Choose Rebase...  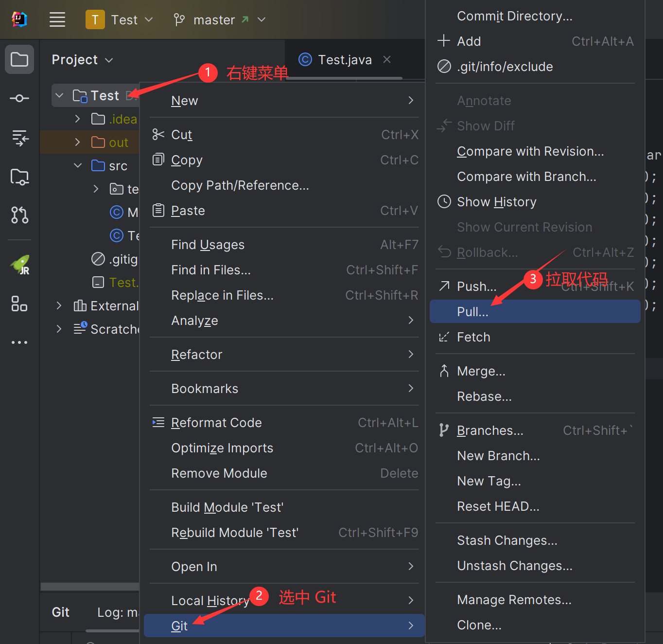535,396
